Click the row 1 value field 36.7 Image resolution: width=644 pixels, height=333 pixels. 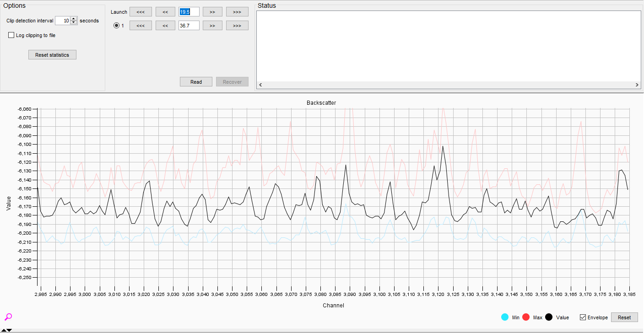pyautogui.click(x=189, y=26)
